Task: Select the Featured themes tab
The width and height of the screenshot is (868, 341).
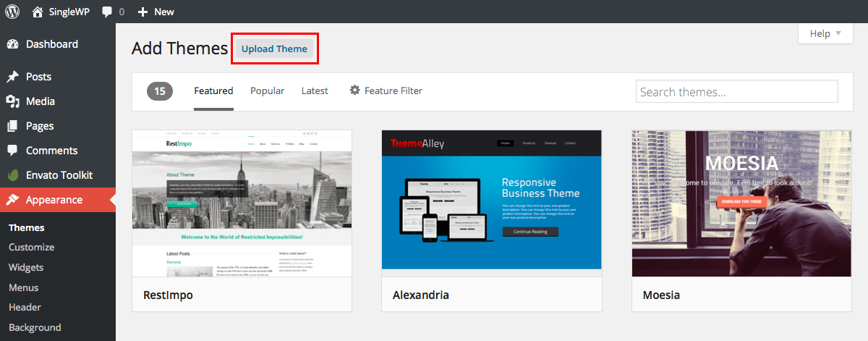Action: pos(213,90)
